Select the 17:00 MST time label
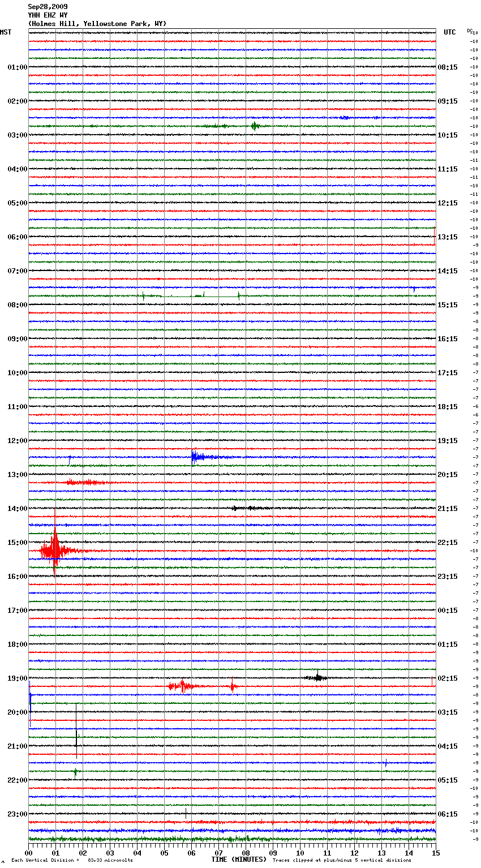This screenshot has width=481, height=868. (18, 611)
